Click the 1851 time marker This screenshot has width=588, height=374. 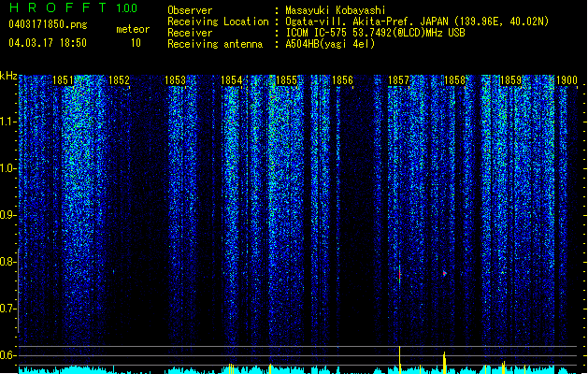(x=63, y=80)
